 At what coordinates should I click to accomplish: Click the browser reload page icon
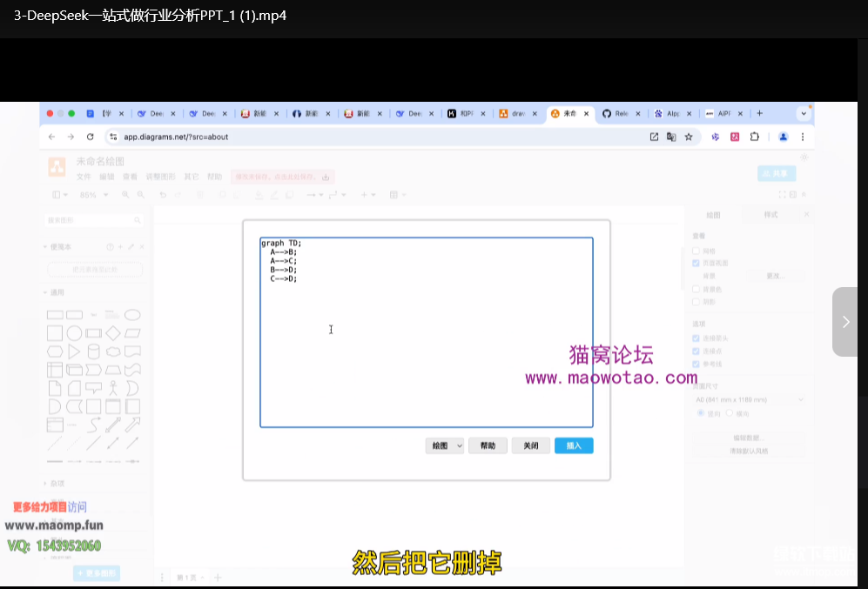point(90,137)
